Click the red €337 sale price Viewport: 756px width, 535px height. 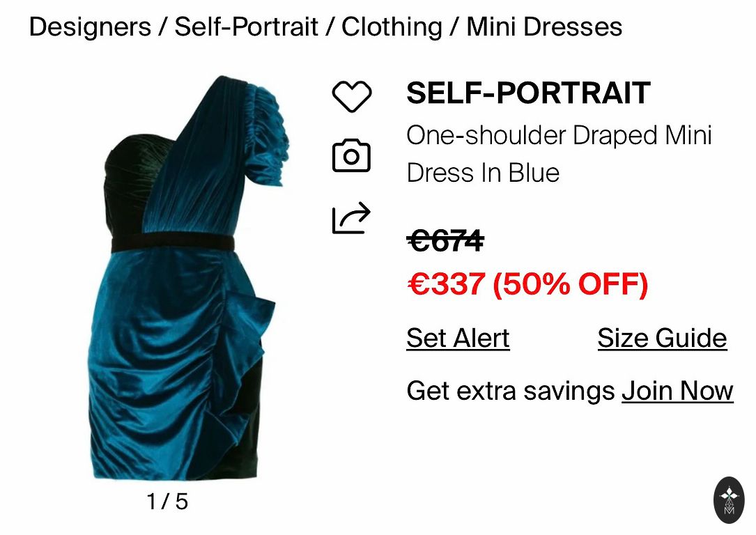coord(446,284)
